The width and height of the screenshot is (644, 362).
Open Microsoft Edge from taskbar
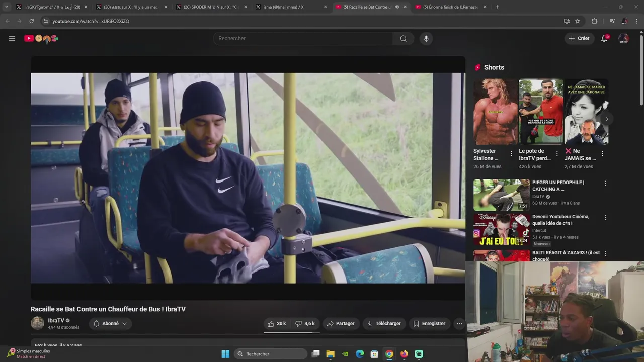[x=360, y=354]
